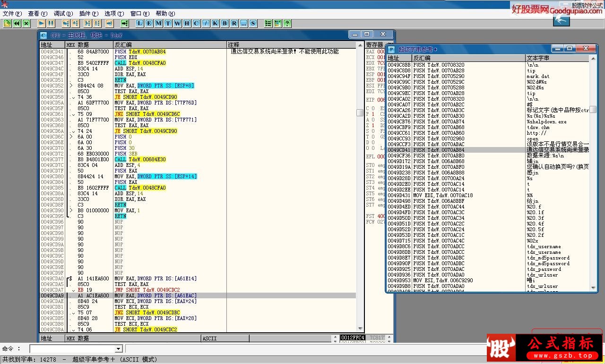Viewport: 605px width, 364px height.
Task: Select the tdxw.chm string row
Action: tap(488, 127)
